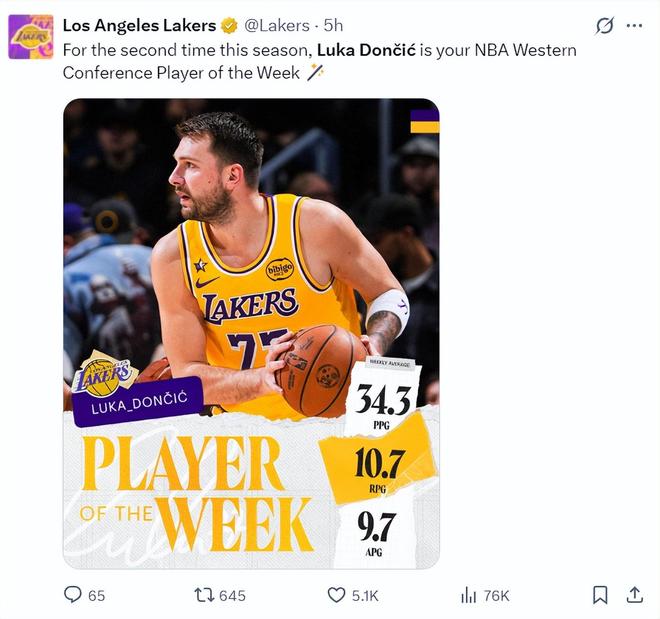
Task: Open the three-dot more options menu
Action: [x=634, y=25]
